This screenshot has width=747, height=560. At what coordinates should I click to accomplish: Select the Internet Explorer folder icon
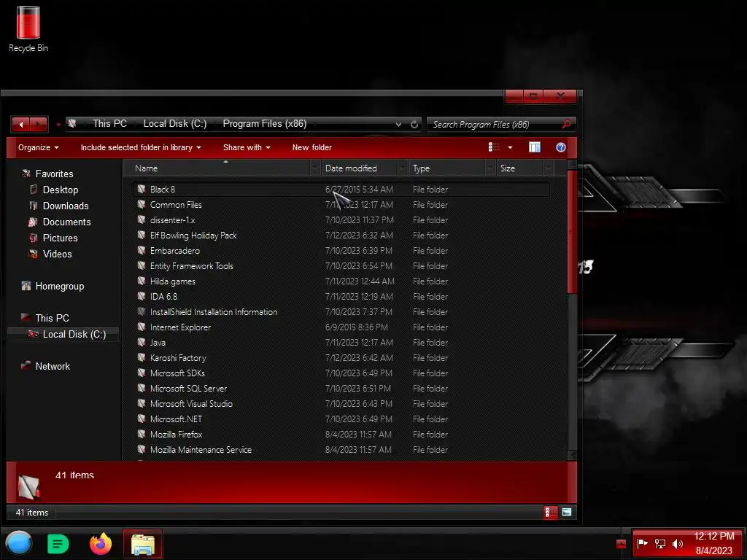[141, 327]
